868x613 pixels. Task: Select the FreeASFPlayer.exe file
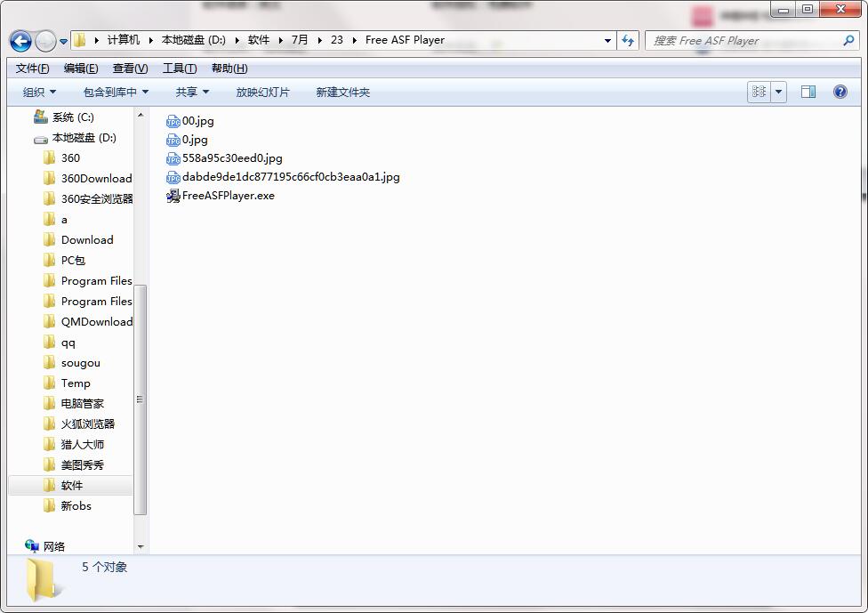click(x=228, y=196)
